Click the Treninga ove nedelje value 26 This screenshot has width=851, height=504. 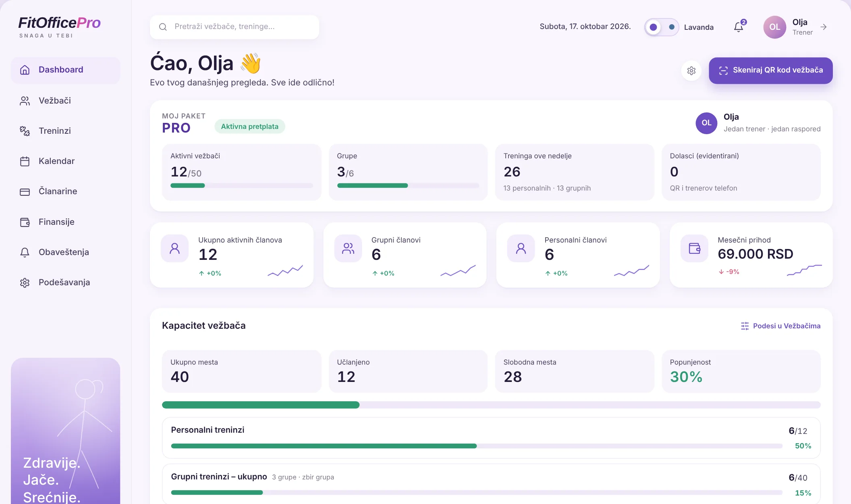pos(512,172)
